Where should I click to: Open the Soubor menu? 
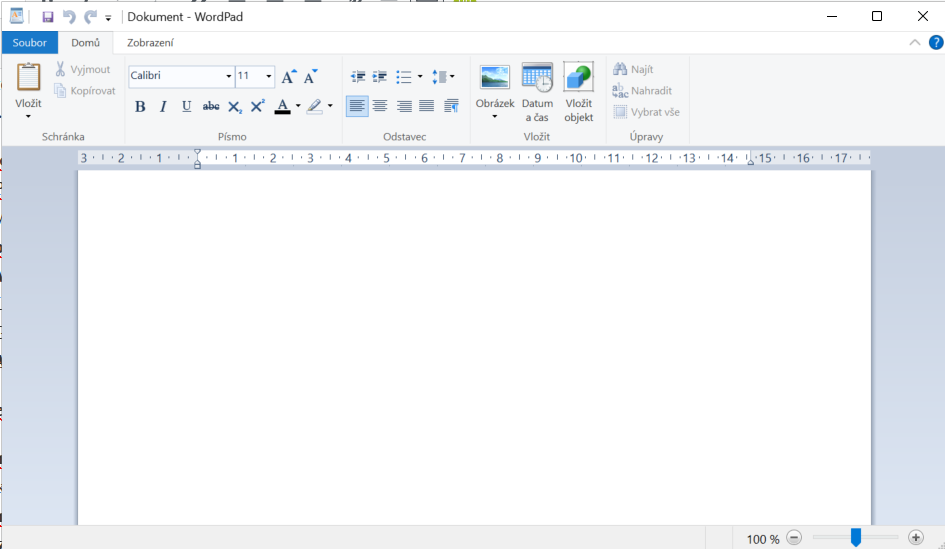30,43
